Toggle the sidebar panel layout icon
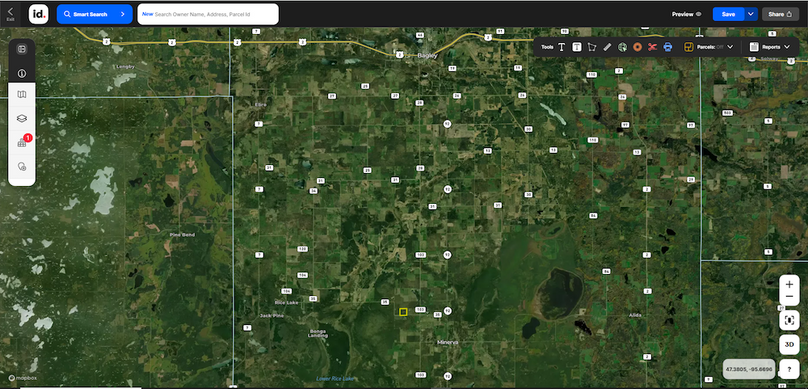The width and height of the screenshot is (808, 389). coord(22,49)
